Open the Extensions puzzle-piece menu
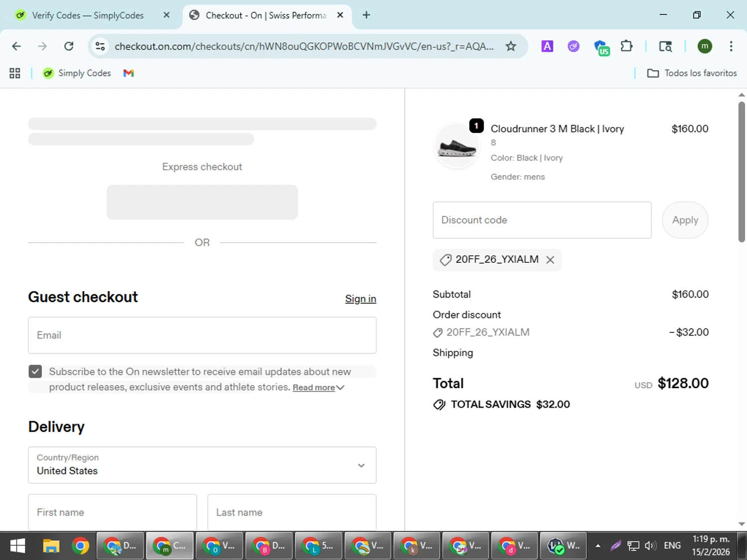Image resolution: width=747 pixels, height=560 pixels. point(626,46)
